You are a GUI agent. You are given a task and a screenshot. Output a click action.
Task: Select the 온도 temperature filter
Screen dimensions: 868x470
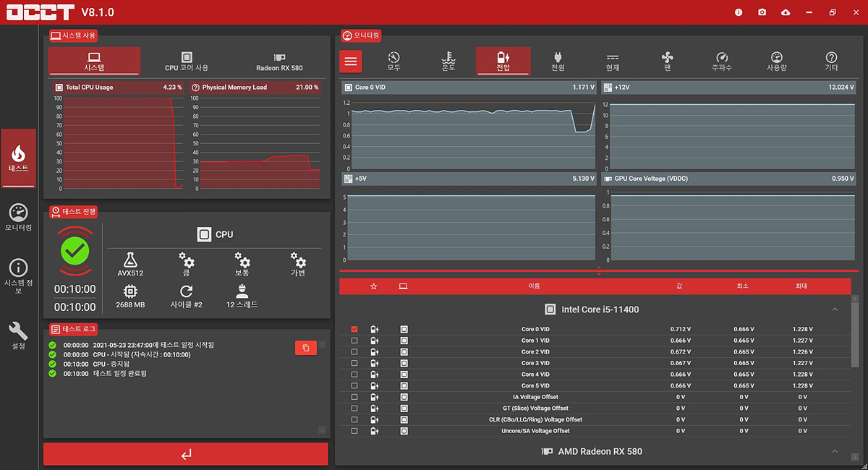coord(448,61)
